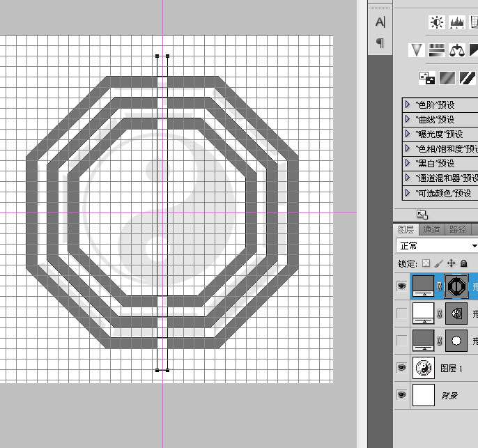The image size is (478, 448).
Task: Click bottom-left anchor point of rectangle path
Action: coord(157,370)
